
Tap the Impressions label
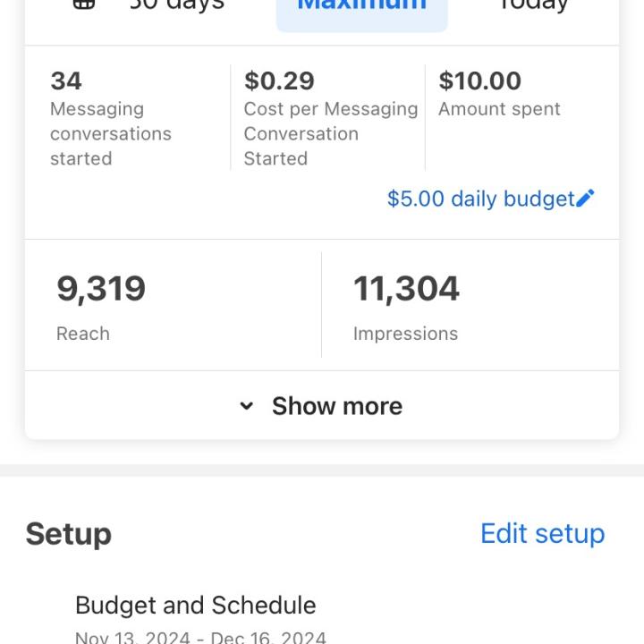point(405,334)
